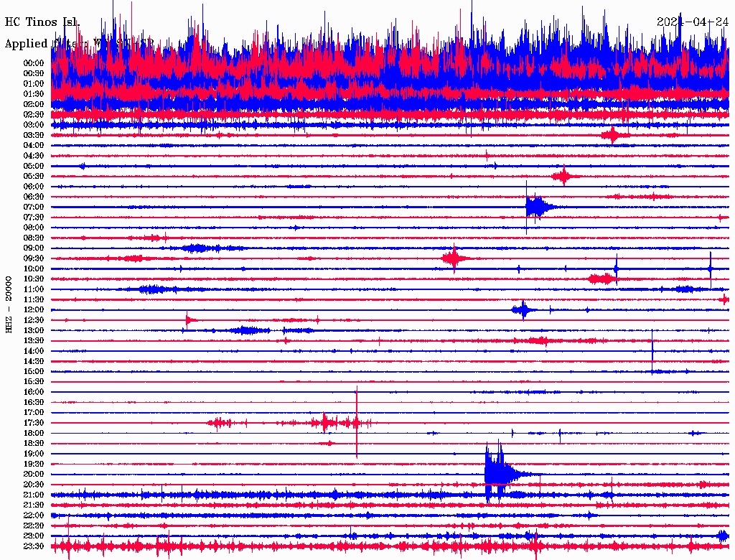Image resolution: width=735 pixels, height=560 pixels.
Task: Select the 10:00 time label
Action: [34, 269]
